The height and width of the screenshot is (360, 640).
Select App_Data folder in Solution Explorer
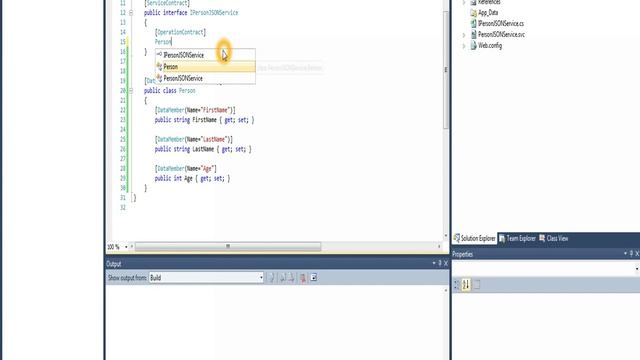tap(488, 13)
